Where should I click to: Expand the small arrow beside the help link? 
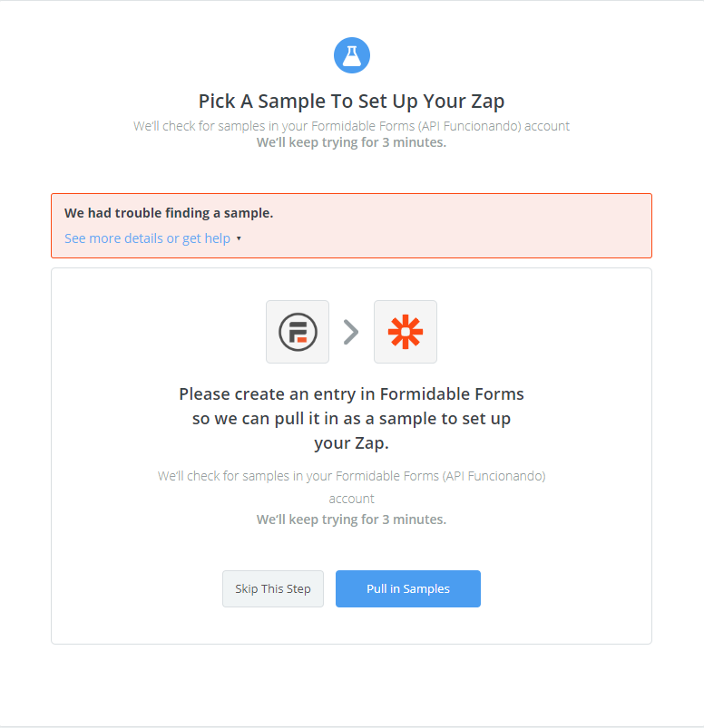coord(239,239)
